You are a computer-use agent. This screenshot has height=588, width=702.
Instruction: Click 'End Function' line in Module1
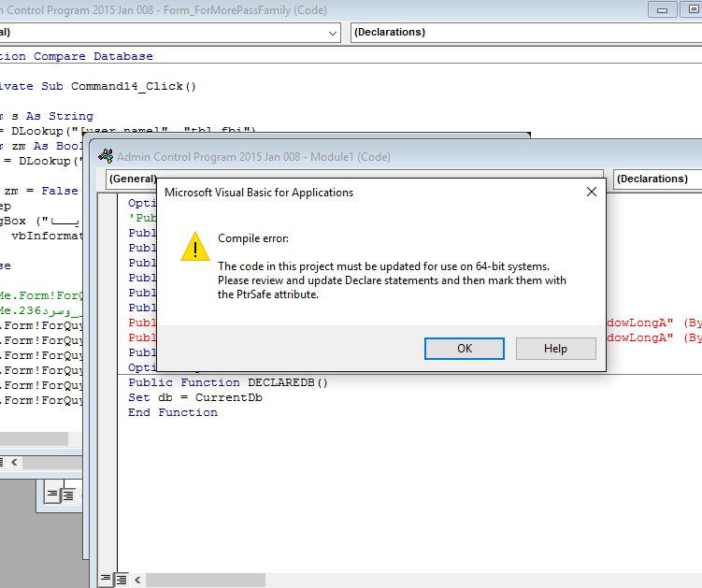tap(173, 412)
